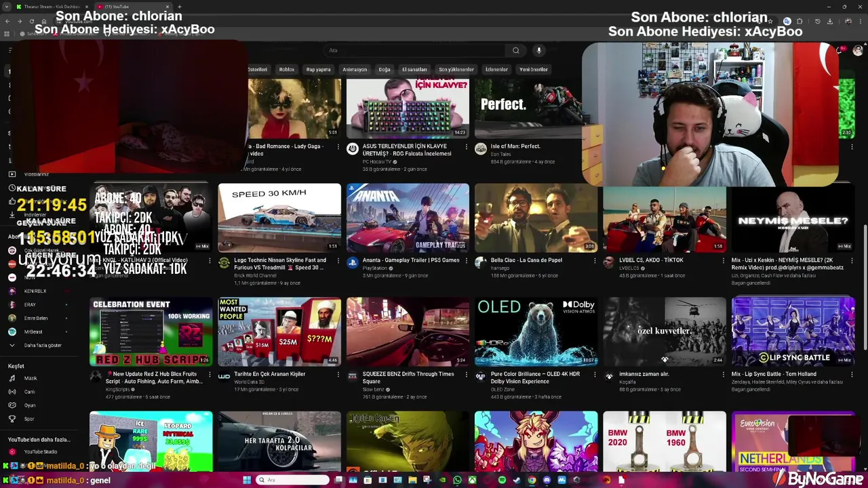This screenshot has height=488, width=868.
Task: Open Discord from the taskbar
Action: coord(547,480)
